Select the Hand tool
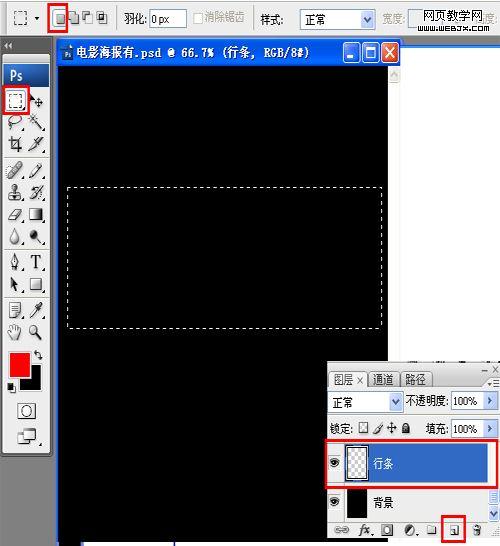This screenshot has width=500, height=546. (x=15, y=332)
